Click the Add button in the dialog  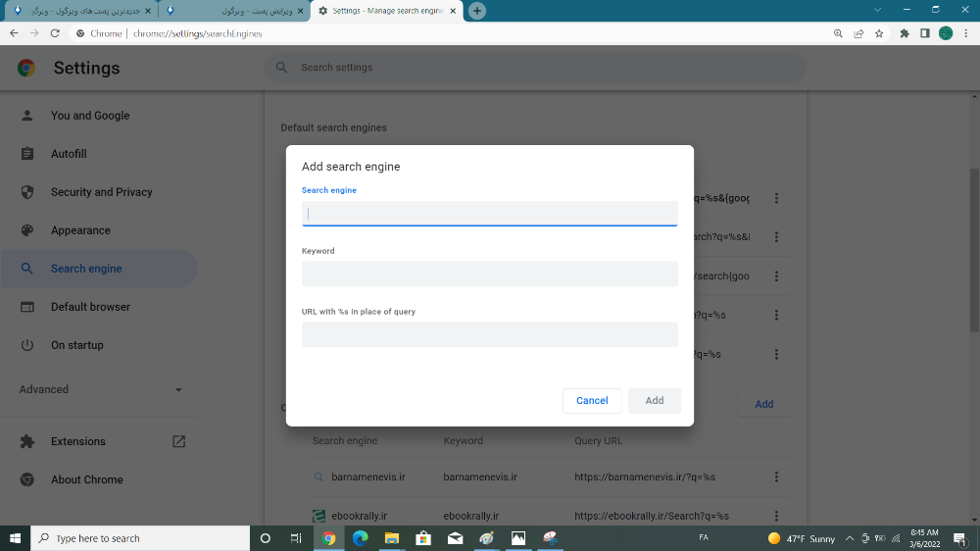[x=655, y=401]
